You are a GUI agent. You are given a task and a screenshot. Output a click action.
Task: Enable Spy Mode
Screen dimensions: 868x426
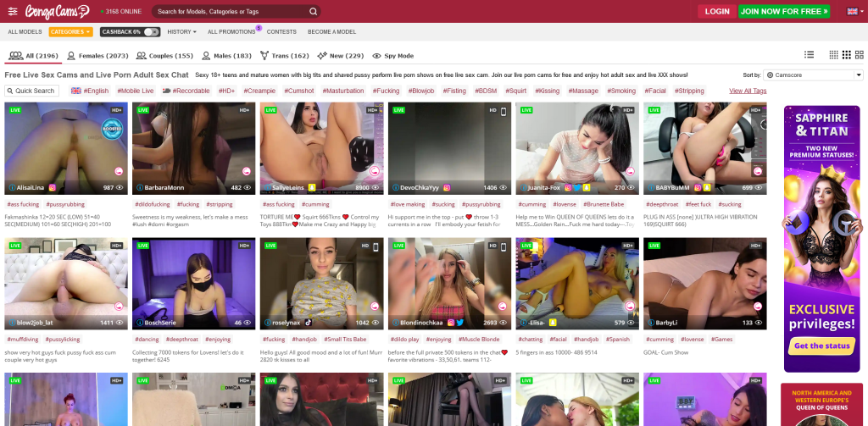tap(393, 56)
